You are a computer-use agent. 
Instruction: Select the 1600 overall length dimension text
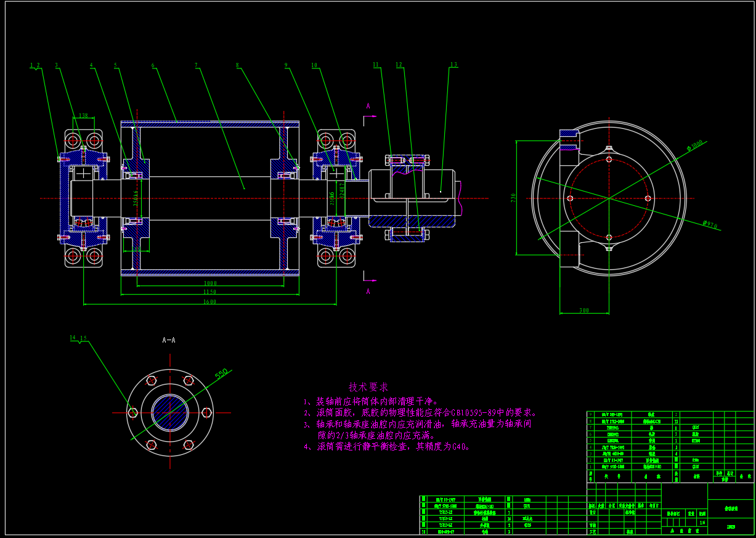[209, 301]
